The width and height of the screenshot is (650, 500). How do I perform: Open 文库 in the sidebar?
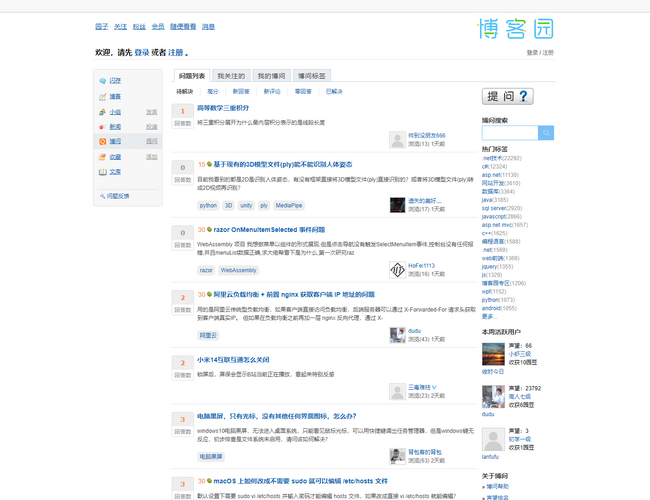pos(115,172)
